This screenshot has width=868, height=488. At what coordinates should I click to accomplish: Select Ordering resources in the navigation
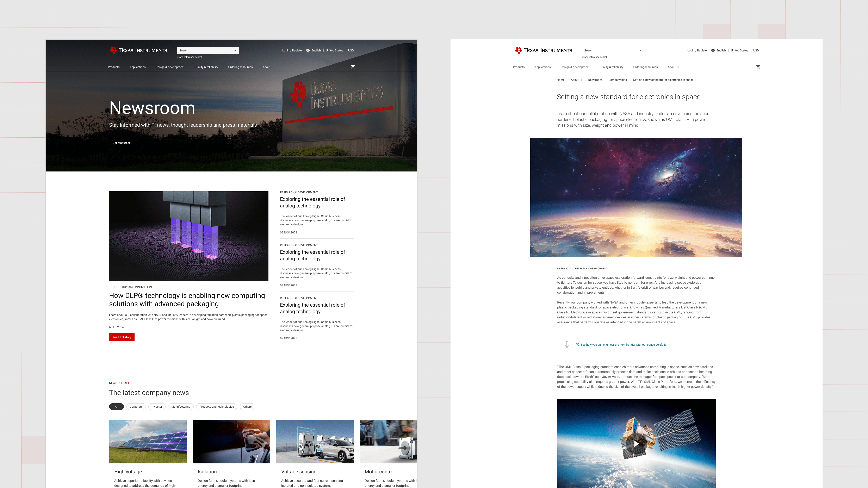pyautogui.click(x=240, y=67)
